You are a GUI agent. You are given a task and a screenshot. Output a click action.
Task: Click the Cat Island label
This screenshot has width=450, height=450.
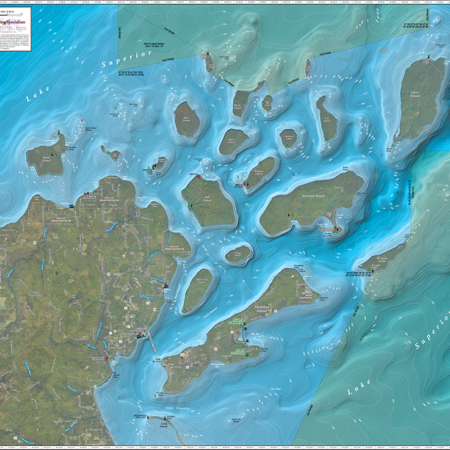[327, 120]
